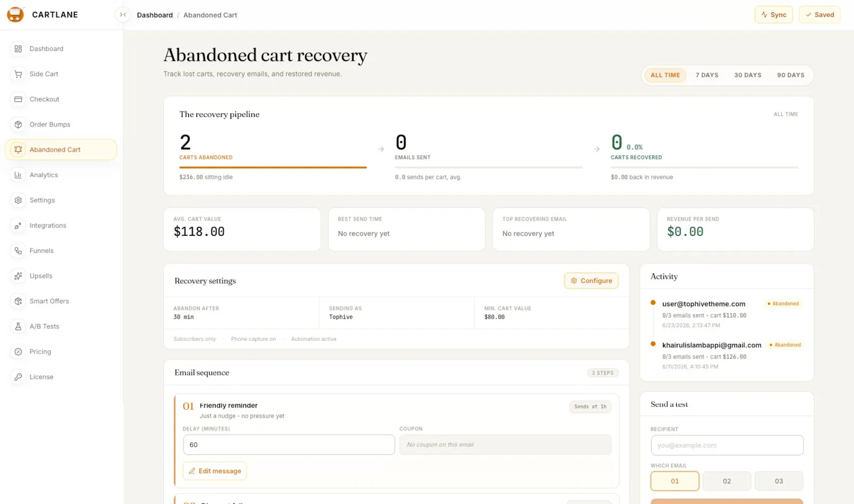Image resolution: width=854 pixels, height=504 pixels.
Task: Go to Dashboard breadcrumb link
Action: tap(155, 15)
